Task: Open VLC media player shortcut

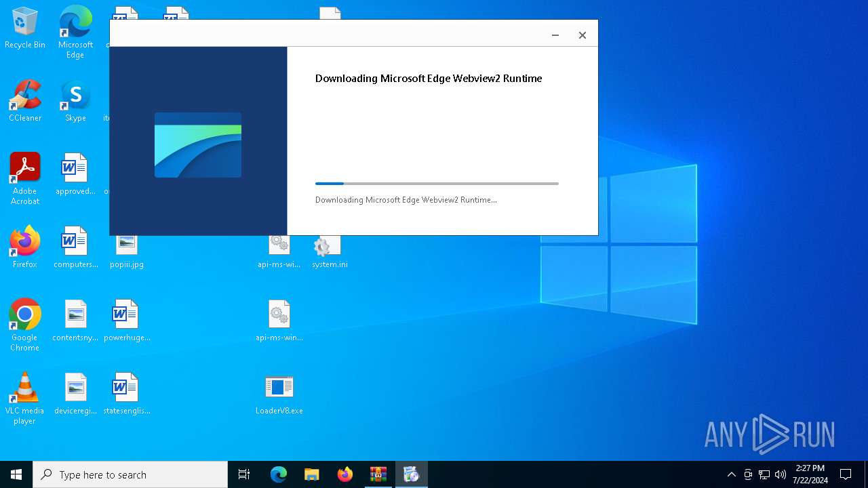Action: pos(25,399)
